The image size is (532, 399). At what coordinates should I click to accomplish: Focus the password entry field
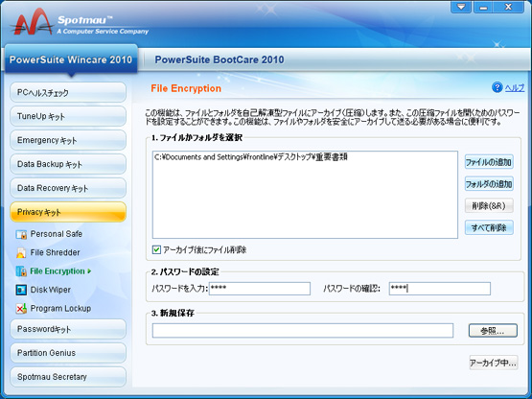[260, 289]
